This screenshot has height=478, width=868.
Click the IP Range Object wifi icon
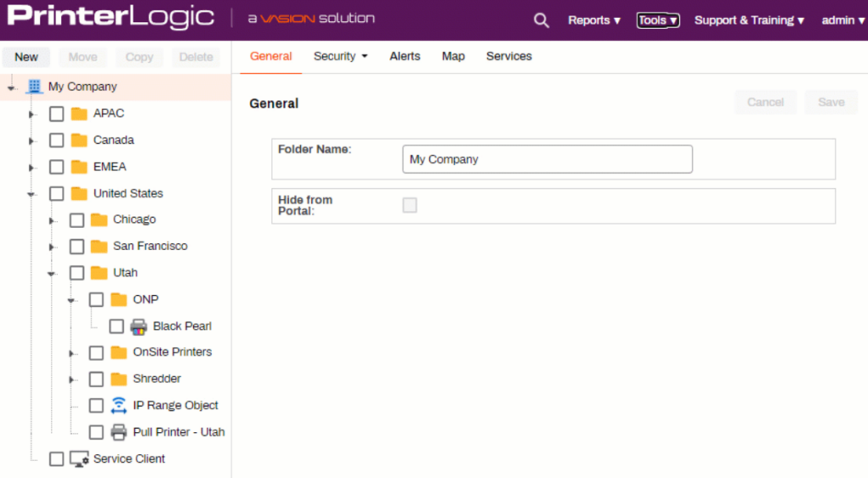[x=119, y=405]
